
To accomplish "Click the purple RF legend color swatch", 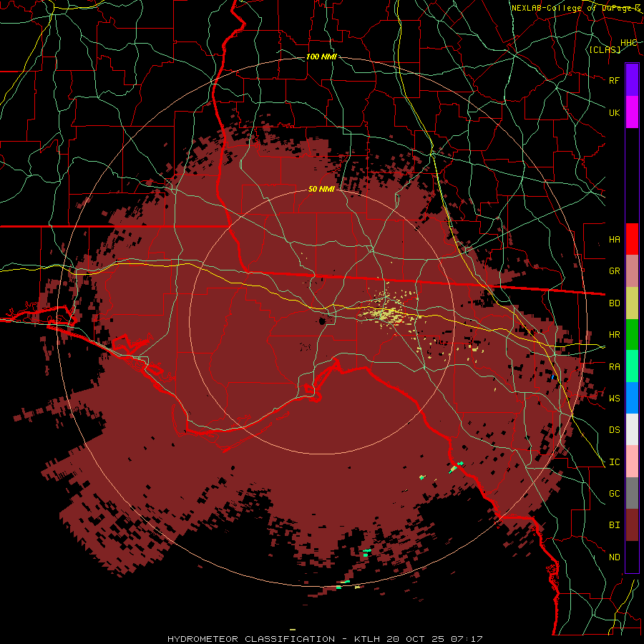I will coord(632,80).
